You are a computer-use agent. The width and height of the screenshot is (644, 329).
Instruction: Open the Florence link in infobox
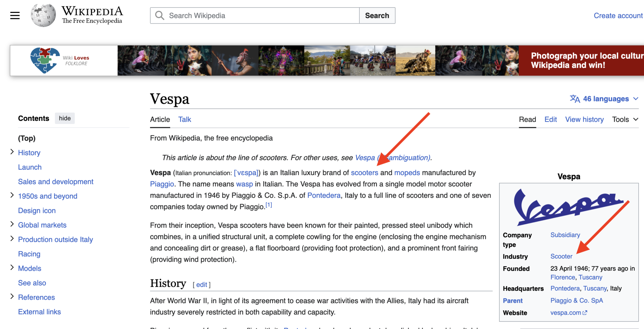pyautogui.click(x=563, y=277)
